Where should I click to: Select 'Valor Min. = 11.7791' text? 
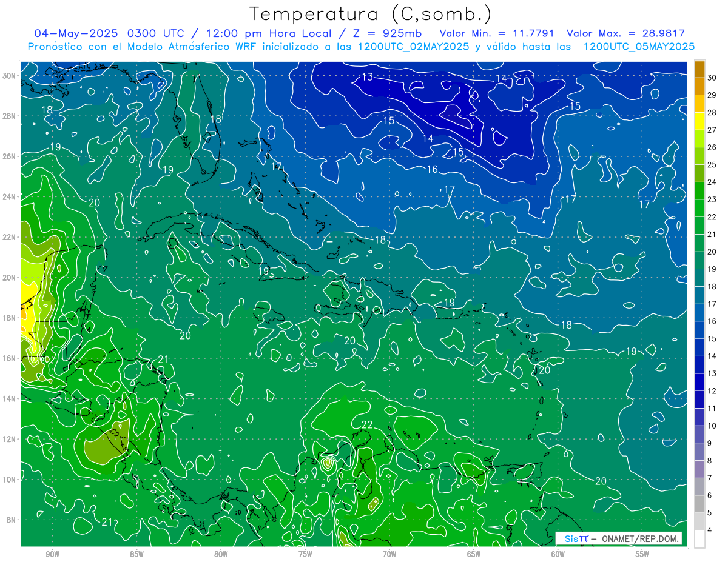(x=497, y=33)
